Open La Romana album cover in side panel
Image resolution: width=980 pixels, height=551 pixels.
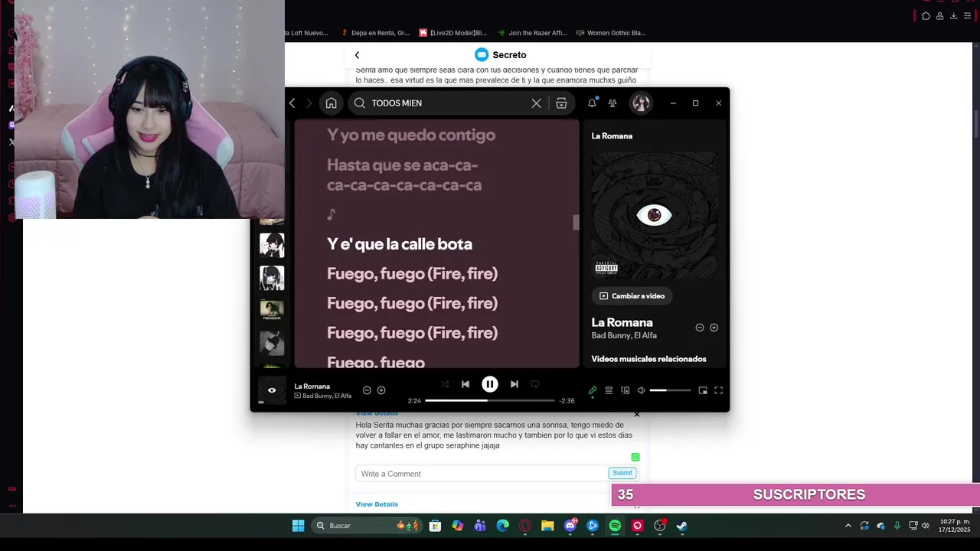pyautogui.click(x=655, y=215)
